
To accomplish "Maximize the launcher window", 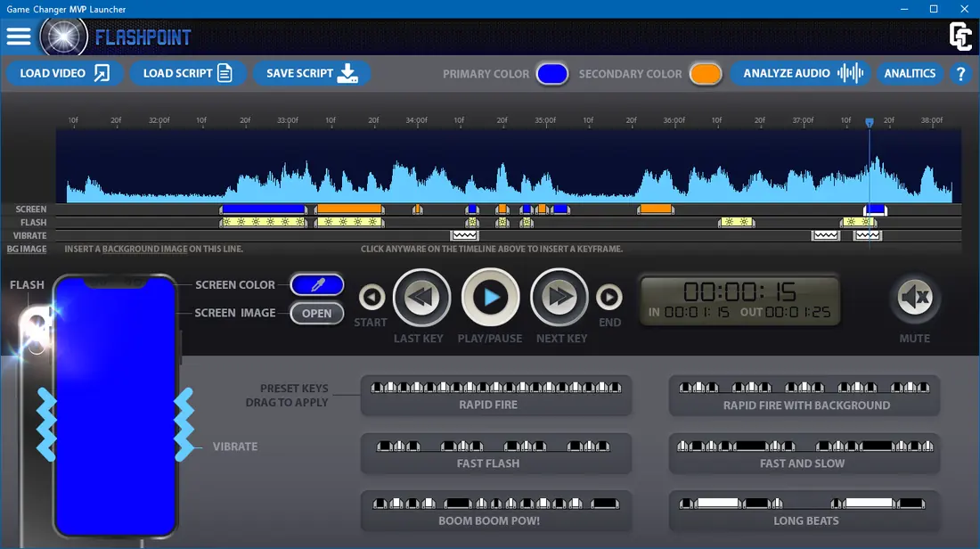I will tap(934, 9).
